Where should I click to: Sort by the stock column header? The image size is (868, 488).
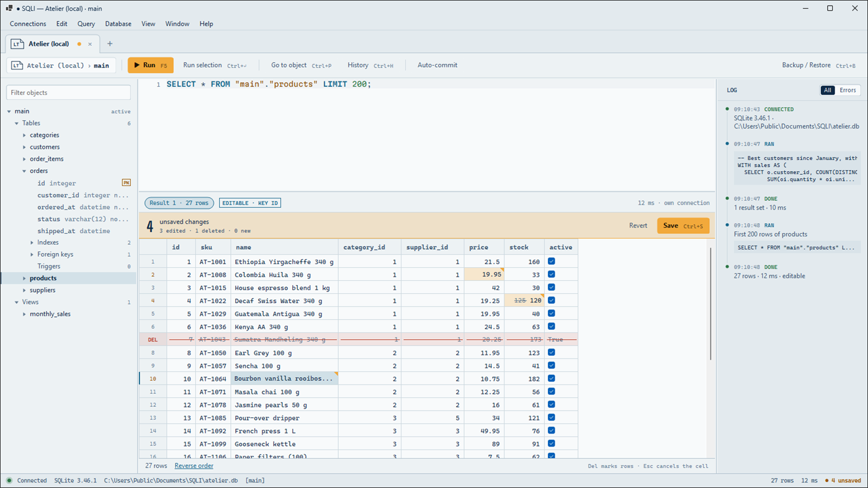point(524,247)
